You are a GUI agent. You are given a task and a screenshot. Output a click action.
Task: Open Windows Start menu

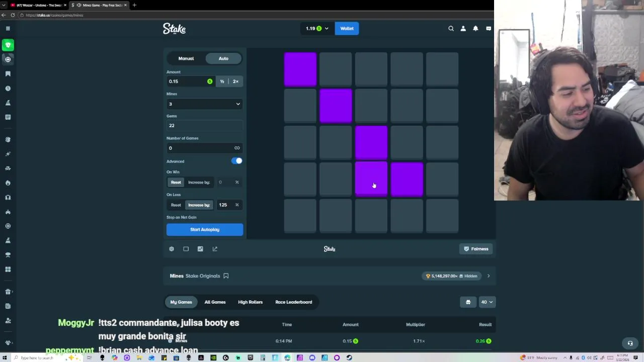click(x=5, y=357)
